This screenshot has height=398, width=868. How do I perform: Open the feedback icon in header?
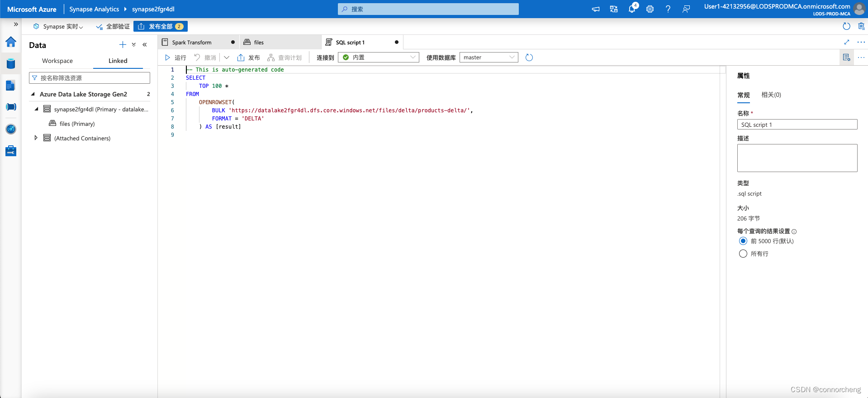coord(686,9)
